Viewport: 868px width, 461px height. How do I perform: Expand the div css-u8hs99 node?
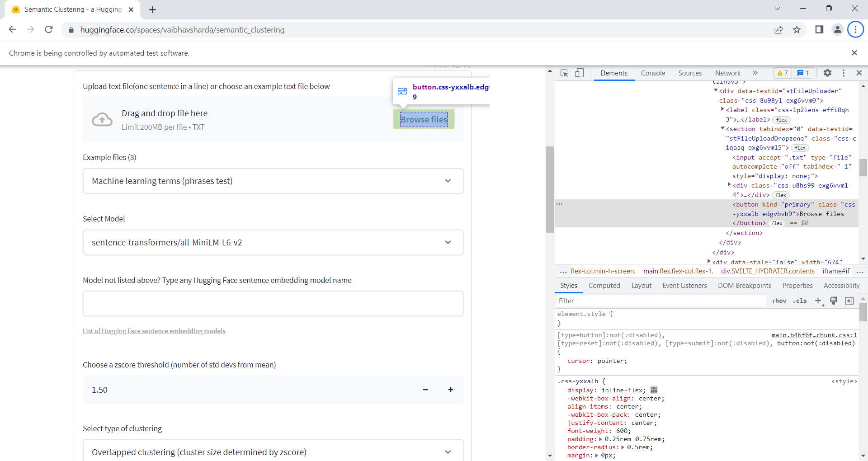[729, 184]
